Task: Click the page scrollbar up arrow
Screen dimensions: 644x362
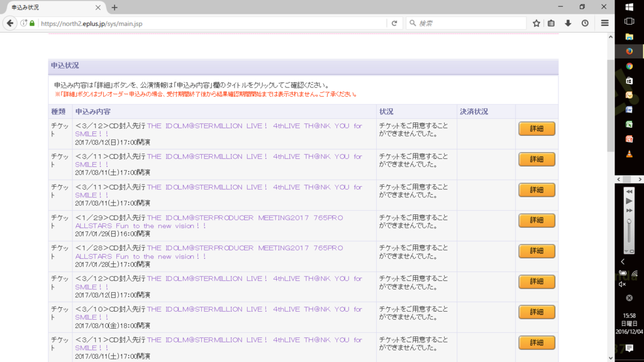Action: point(611,37)
